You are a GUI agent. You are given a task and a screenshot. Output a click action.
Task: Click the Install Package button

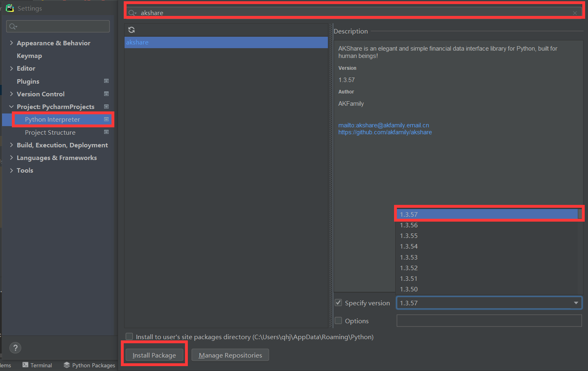tap(154, 355)
